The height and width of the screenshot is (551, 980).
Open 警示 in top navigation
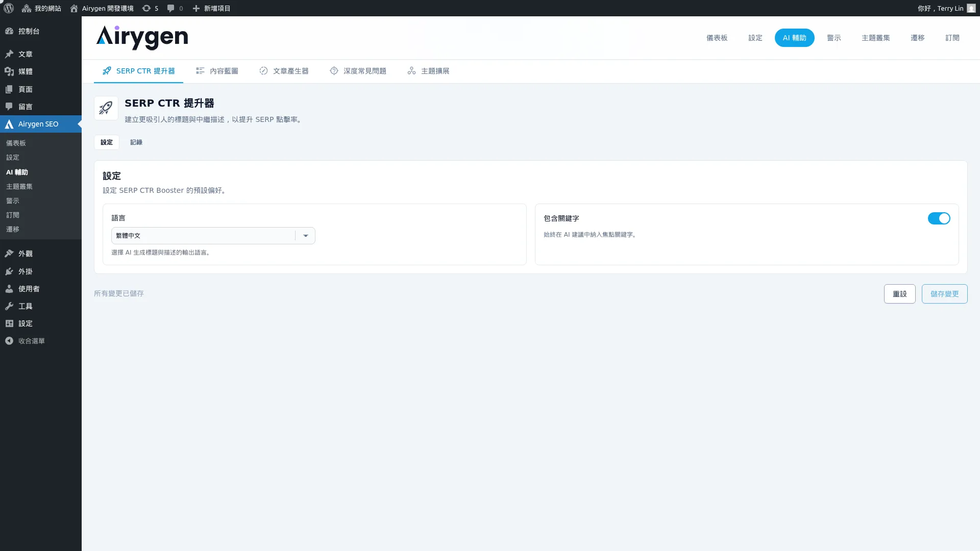pos(834,38)
